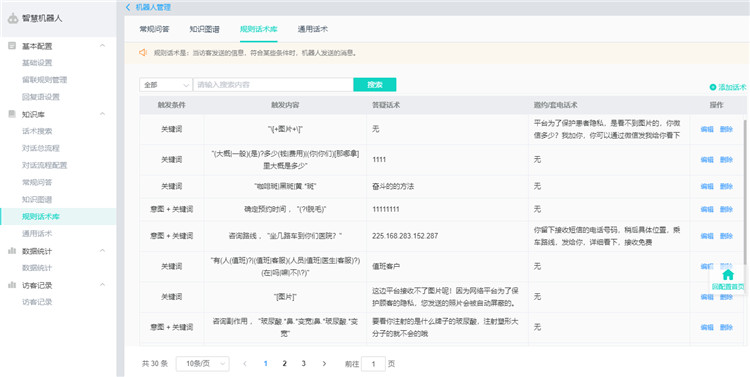The height and width of the screenshot is (377, 750).
Task: Delete the 奋斗的的方法 row
Action: pos(726,186)
